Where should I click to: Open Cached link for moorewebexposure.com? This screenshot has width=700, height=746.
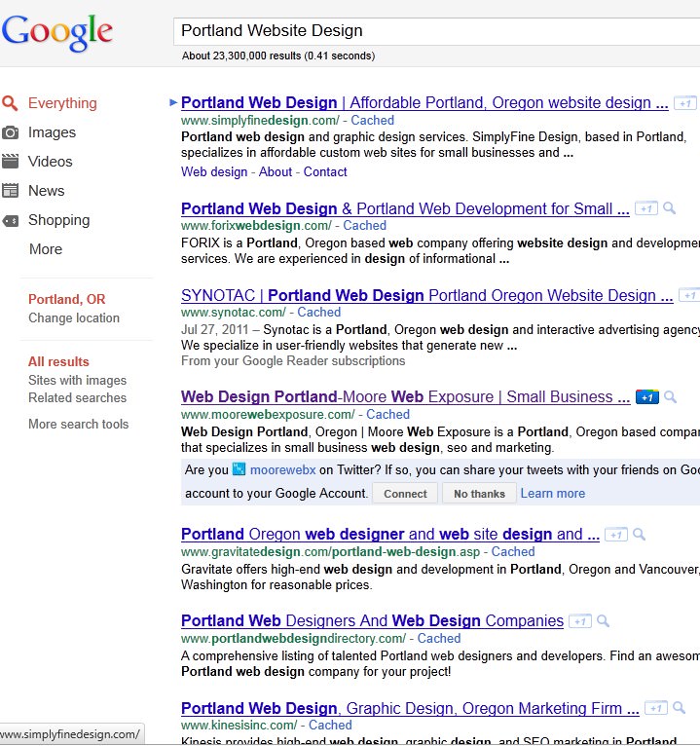click(388, 415)
